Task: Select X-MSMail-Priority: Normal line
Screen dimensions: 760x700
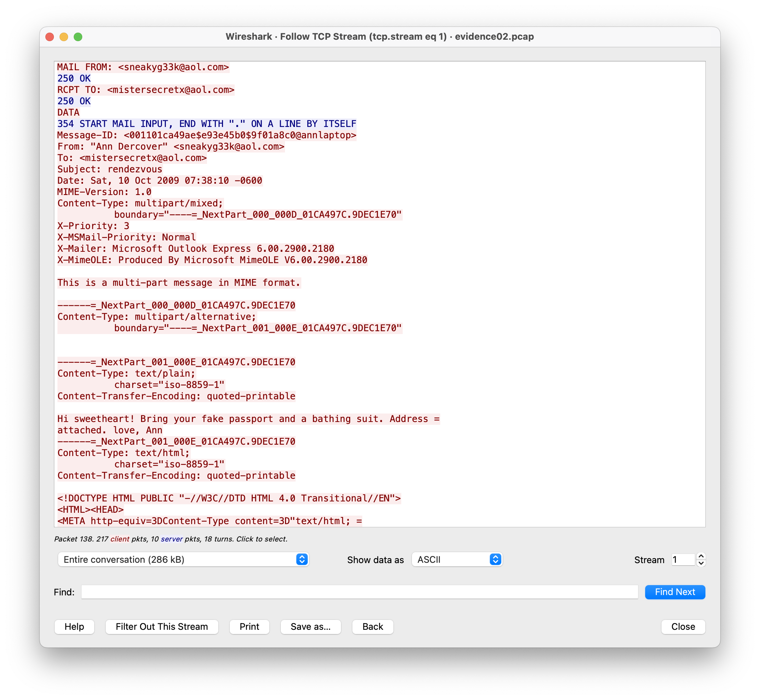Action: click(127, 238)
